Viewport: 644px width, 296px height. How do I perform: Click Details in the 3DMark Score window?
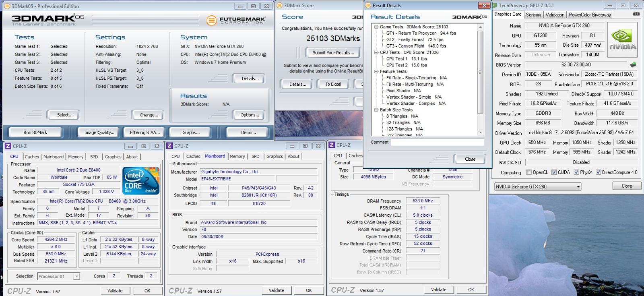click(x=297, y=84)
